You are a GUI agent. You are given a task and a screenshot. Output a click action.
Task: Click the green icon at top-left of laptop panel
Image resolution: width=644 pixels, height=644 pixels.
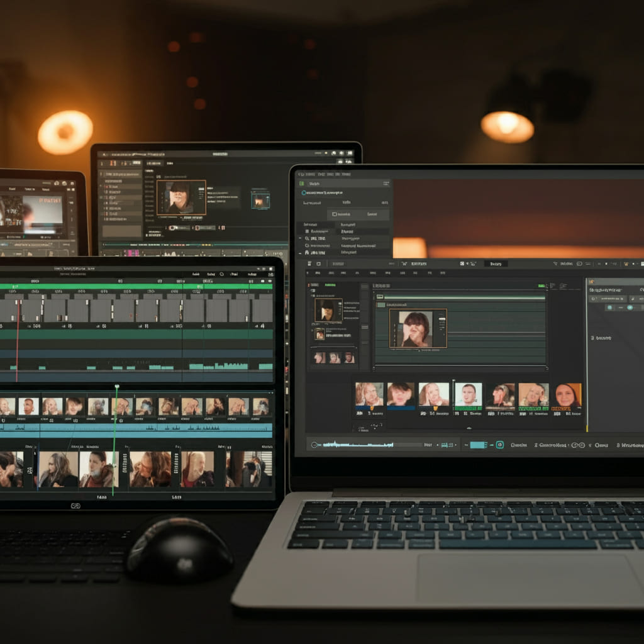click(302, 182)
